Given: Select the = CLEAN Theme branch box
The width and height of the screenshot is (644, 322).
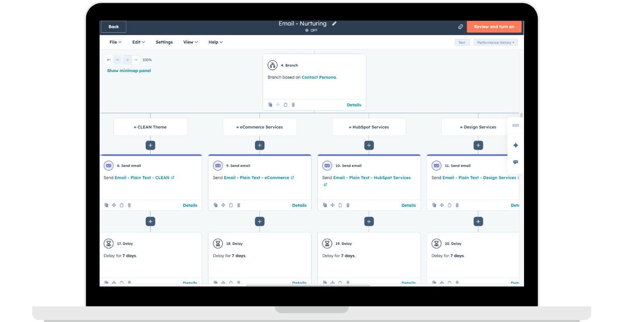Looking at the screenshot, I should [x=151, y=127].
